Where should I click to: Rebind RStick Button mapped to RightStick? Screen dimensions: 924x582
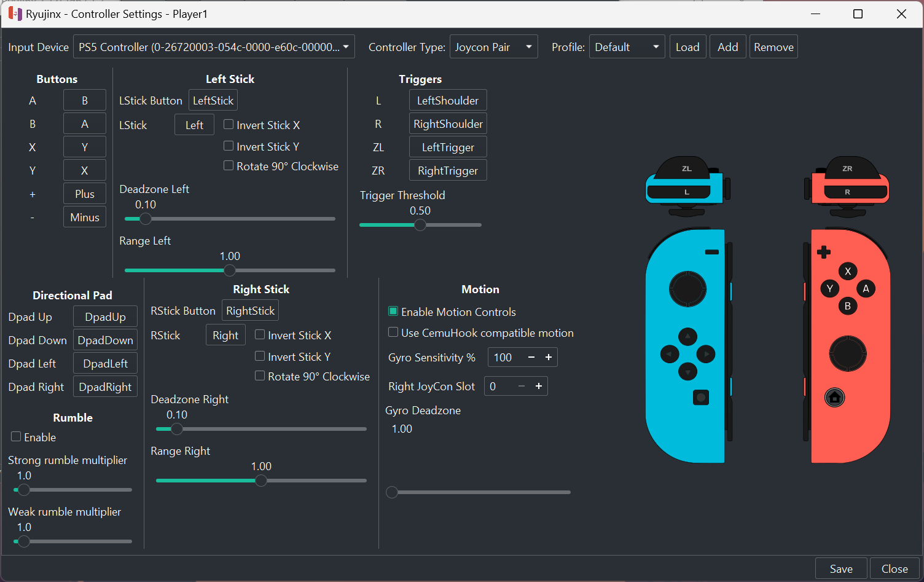coord(250,310)
